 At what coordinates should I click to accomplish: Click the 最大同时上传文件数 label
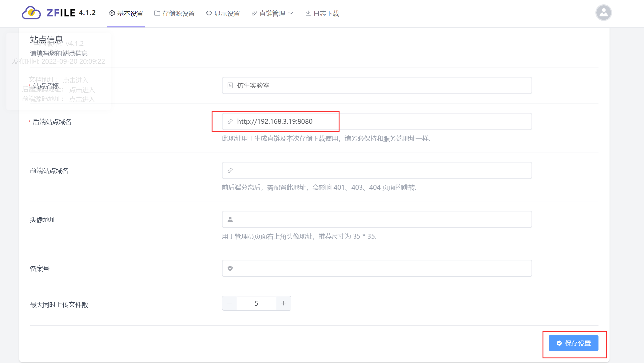(x=59, y=305)
